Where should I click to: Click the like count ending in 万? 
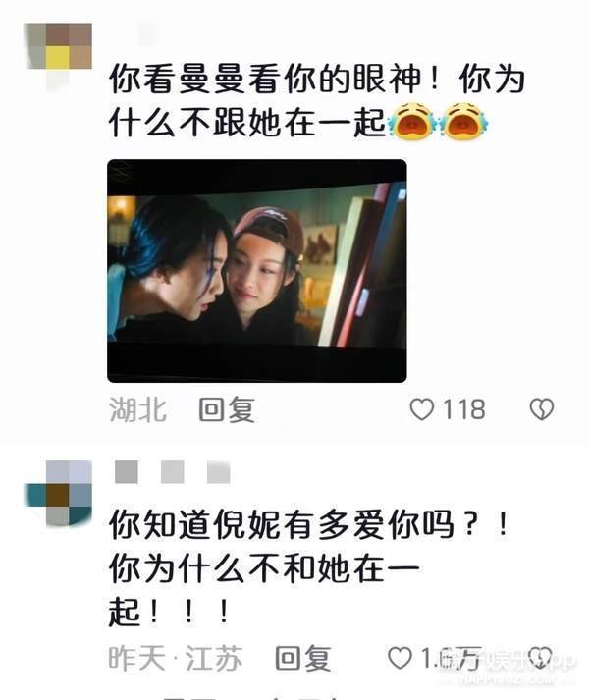[451, 658]
